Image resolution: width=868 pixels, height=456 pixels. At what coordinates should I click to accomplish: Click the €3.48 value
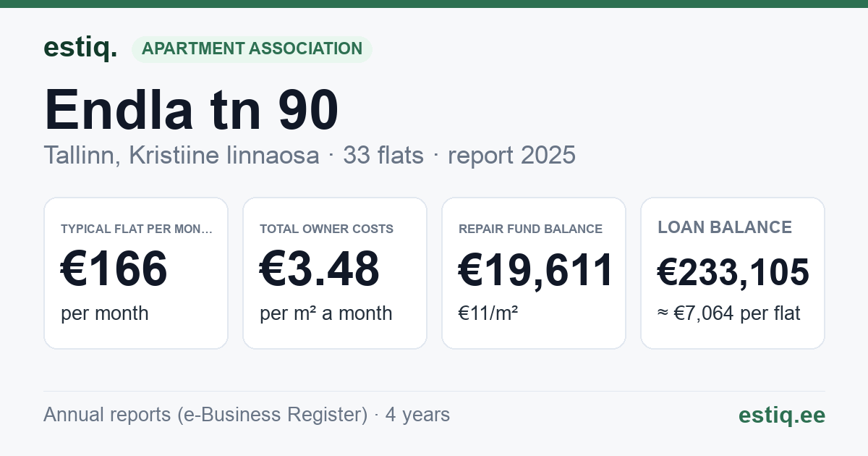320,269
